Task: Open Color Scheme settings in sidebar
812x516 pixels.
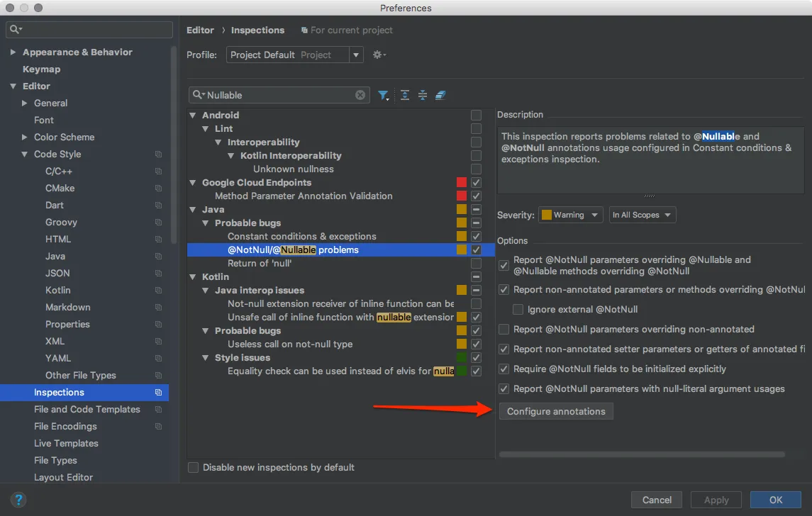Action: [65, 137]
